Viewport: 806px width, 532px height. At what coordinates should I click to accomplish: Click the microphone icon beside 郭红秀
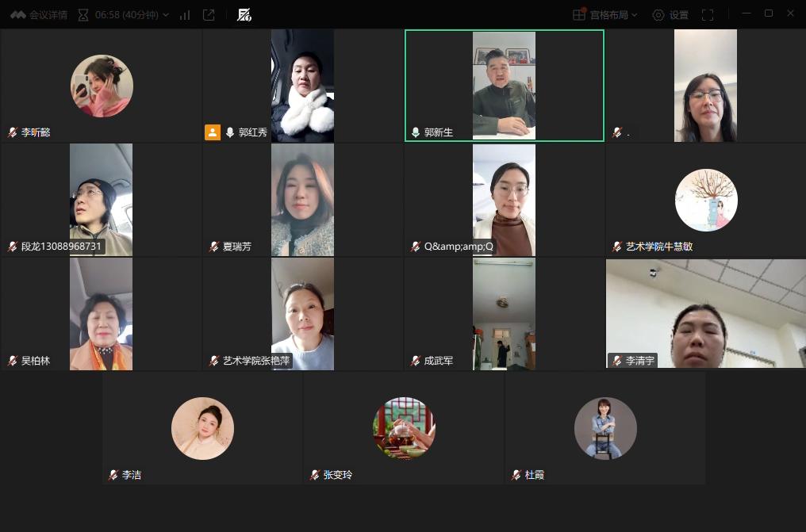click(230, 132)
